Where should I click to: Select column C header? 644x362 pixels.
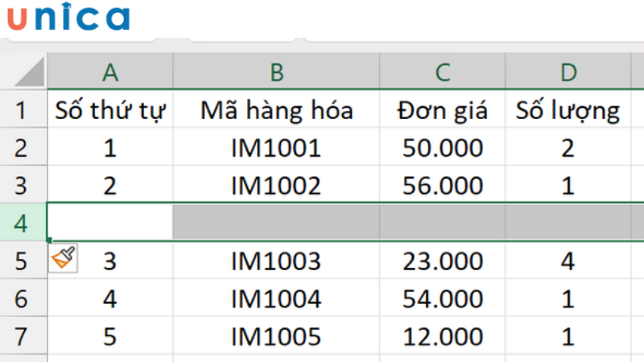tap(442, 72)
